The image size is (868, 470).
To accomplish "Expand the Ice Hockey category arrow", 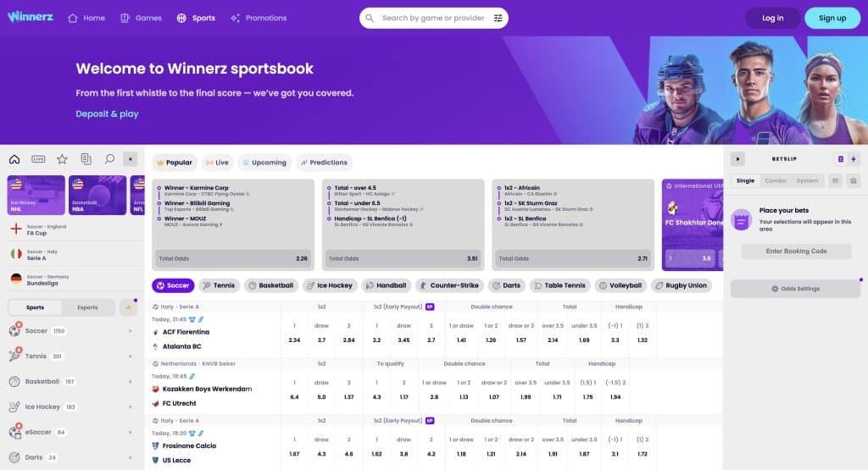I will point(130,407).
